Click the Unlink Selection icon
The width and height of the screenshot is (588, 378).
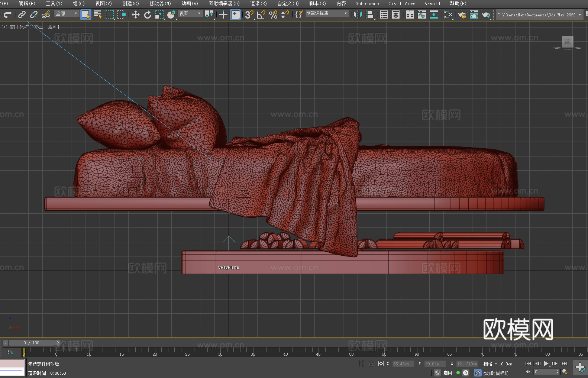34,14
